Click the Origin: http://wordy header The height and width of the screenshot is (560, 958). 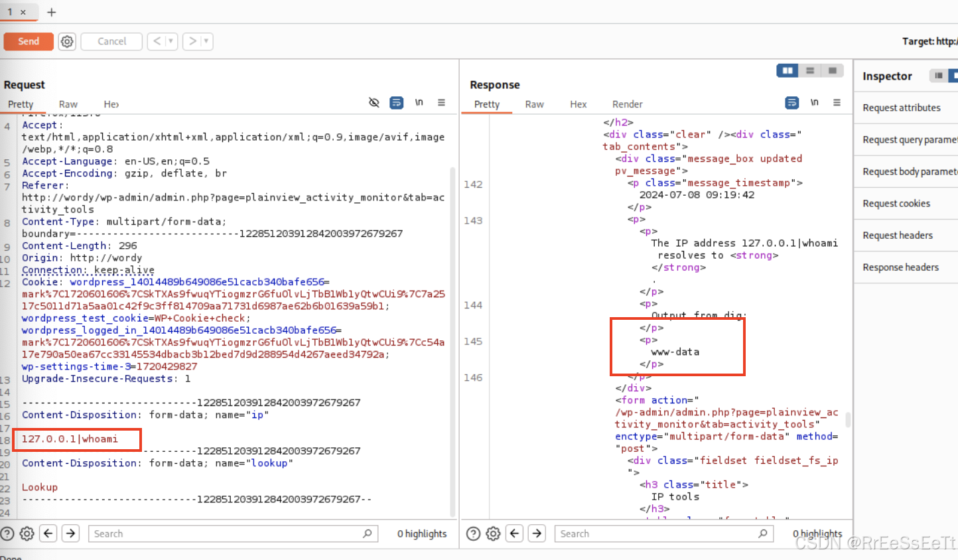[82, 257]
